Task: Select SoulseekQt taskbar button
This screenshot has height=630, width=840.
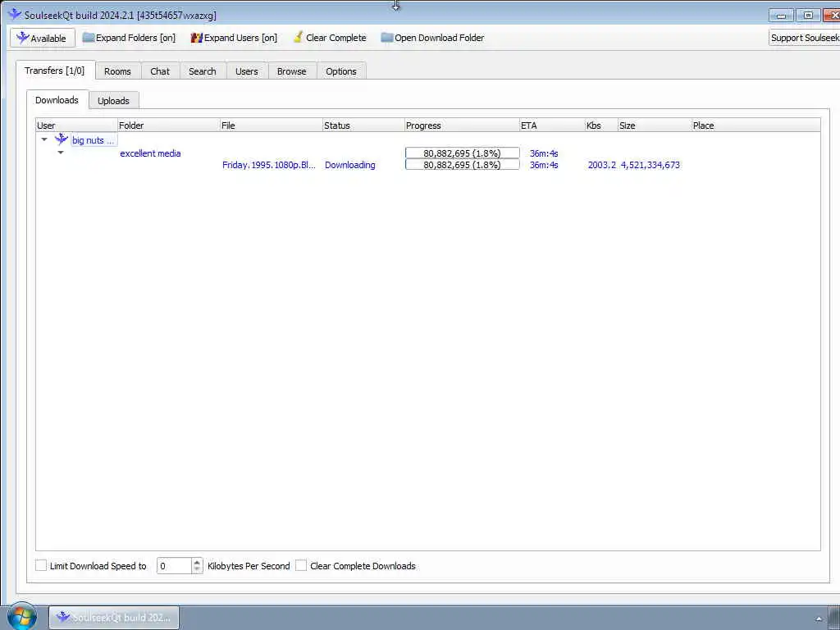Action: (114, 617)
